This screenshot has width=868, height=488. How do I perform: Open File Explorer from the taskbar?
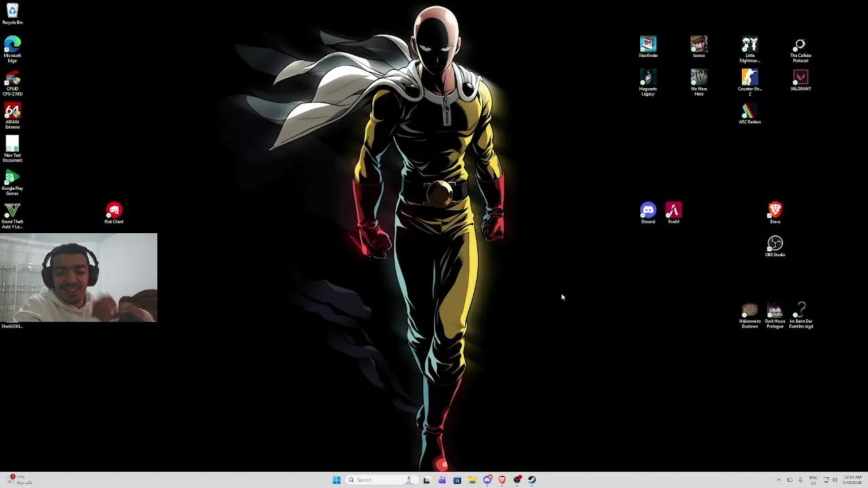pos(472,480)
